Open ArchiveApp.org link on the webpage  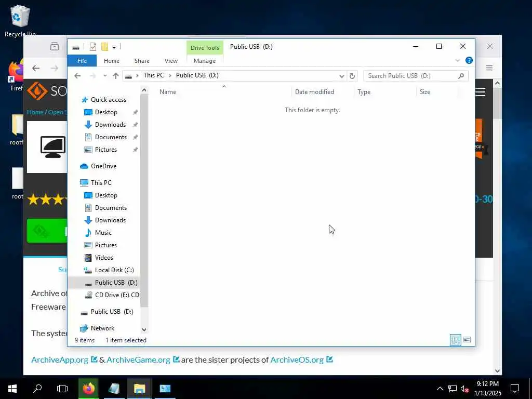[60, 360]
